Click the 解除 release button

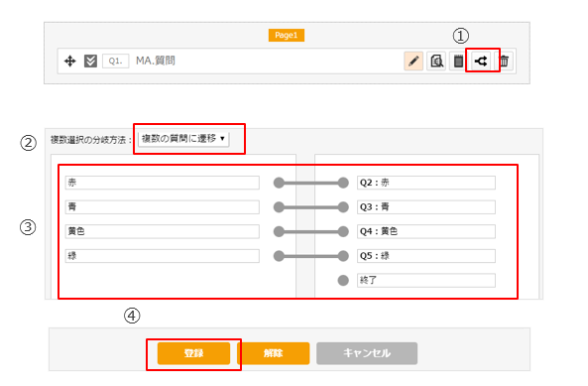coord(274,353)
